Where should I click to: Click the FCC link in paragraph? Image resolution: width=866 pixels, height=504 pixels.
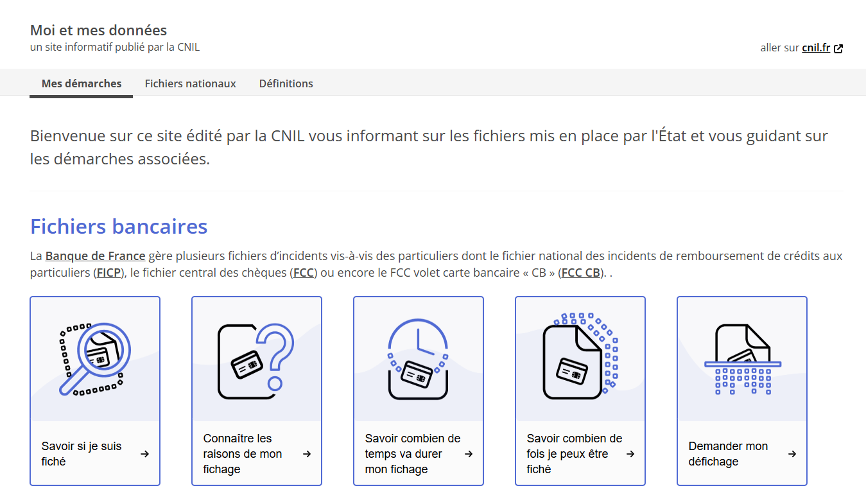(304, 273)
